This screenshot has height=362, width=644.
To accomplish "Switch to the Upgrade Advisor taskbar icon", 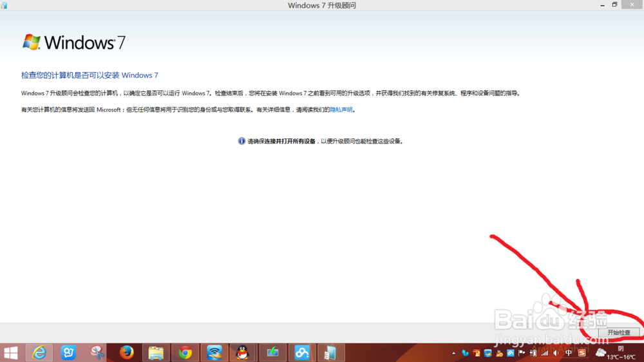I will [x=330, y=353].
